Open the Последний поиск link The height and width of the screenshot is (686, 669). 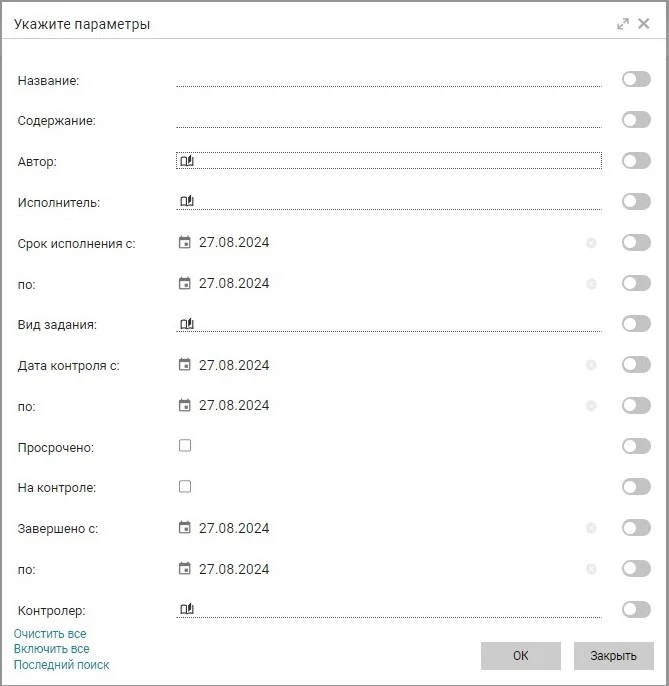[62, 665]
